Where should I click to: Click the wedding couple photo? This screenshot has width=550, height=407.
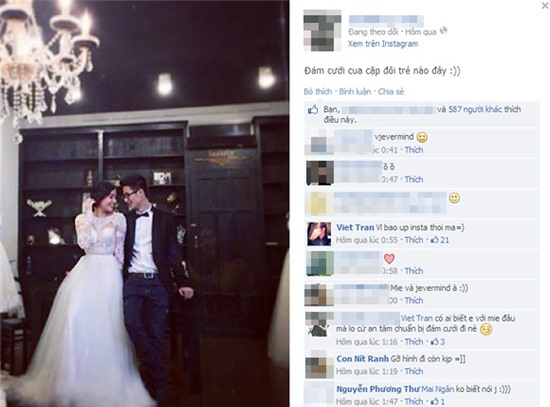pos(145,204)
